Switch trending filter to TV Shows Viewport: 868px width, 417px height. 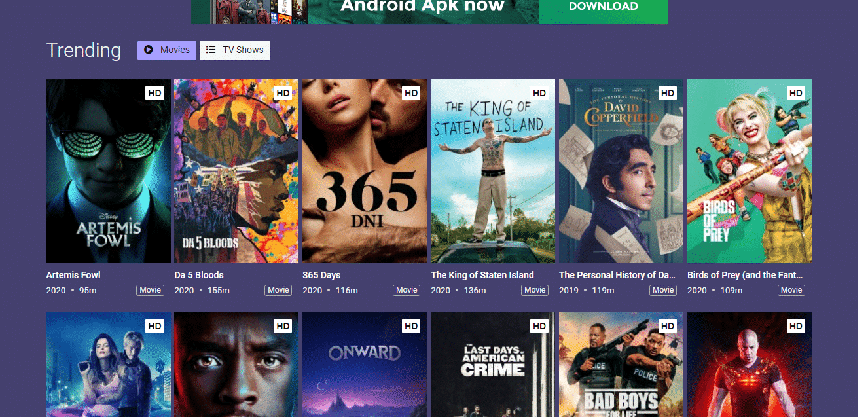(x=234, y=50)
